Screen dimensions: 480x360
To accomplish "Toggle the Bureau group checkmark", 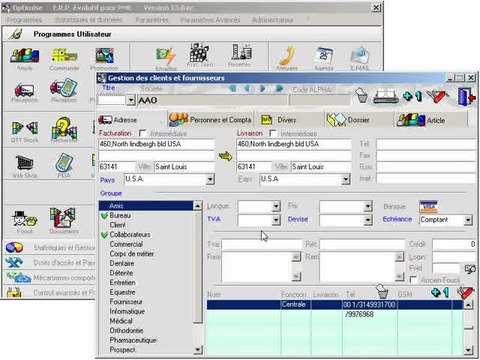I will (x=104, y=216).
